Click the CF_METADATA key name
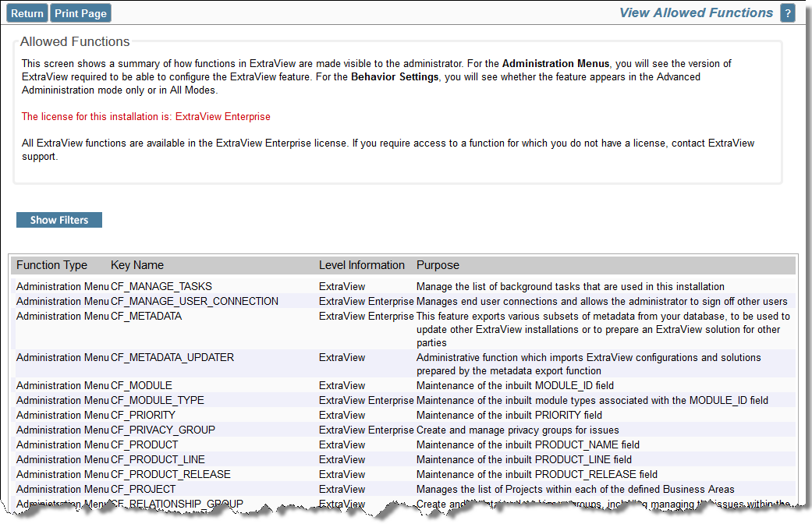 (x=146, y=316)
